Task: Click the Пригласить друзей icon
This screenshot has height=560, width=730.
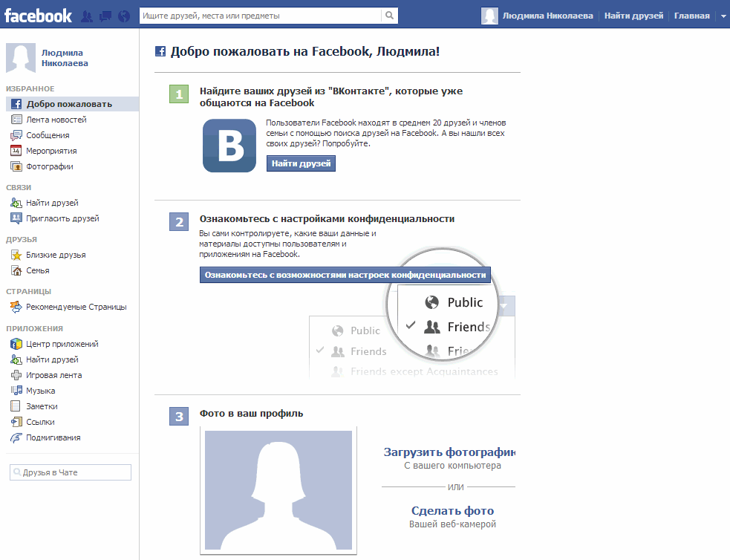Action: click(16, 218)
